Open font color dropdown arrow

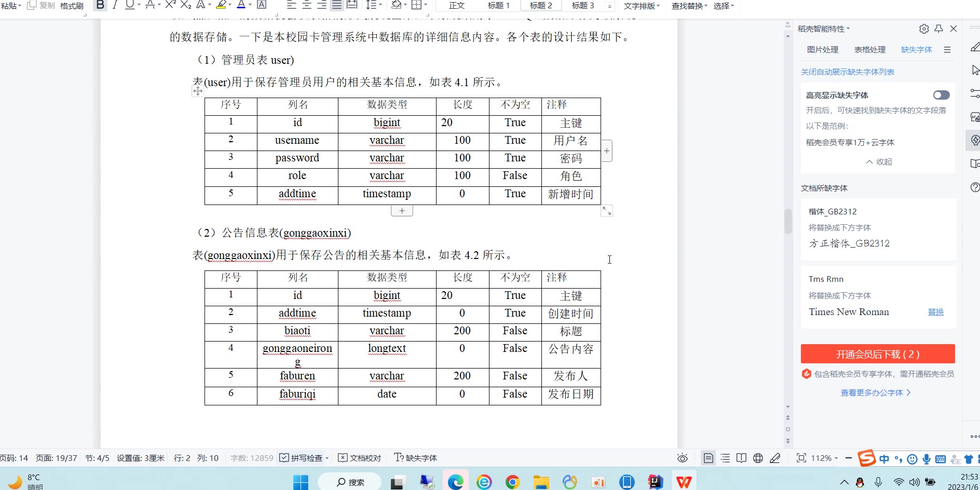(x=250, y=5)
